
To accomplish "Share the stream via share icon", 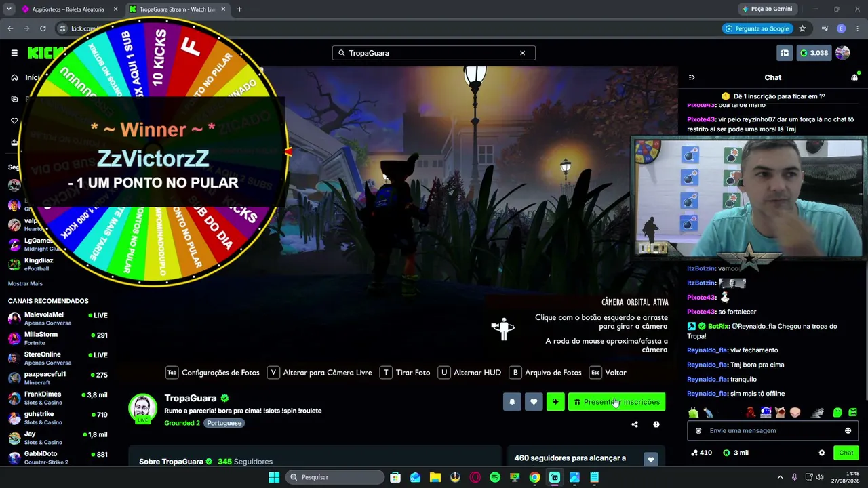I will [635, 424].
